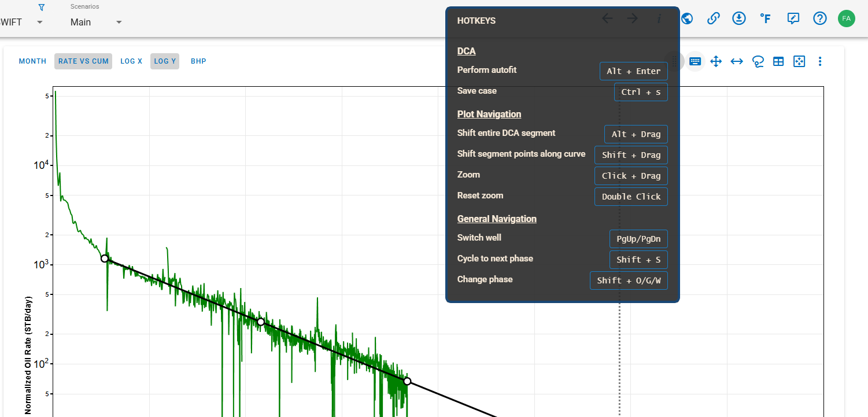Click the Click + Drag key badge
Image resolution: width=868 pixels, height=417 pixels.
tap(631, 176)
